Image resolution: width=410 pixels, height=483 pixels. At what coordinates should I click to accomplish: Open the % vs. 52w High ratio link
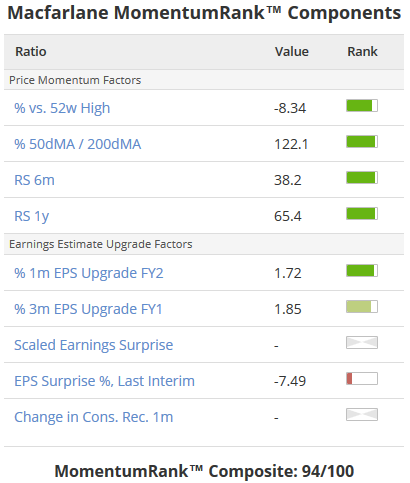point(62,108)
